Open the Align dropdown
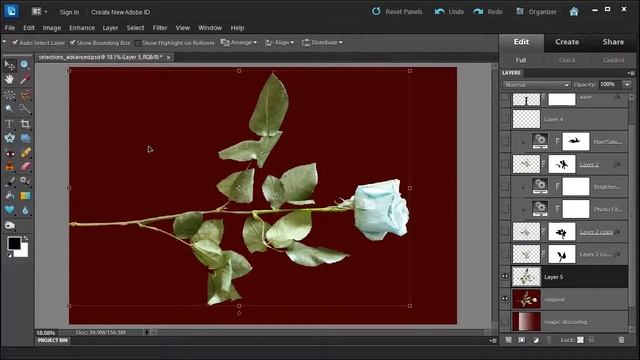 (280, 42)
